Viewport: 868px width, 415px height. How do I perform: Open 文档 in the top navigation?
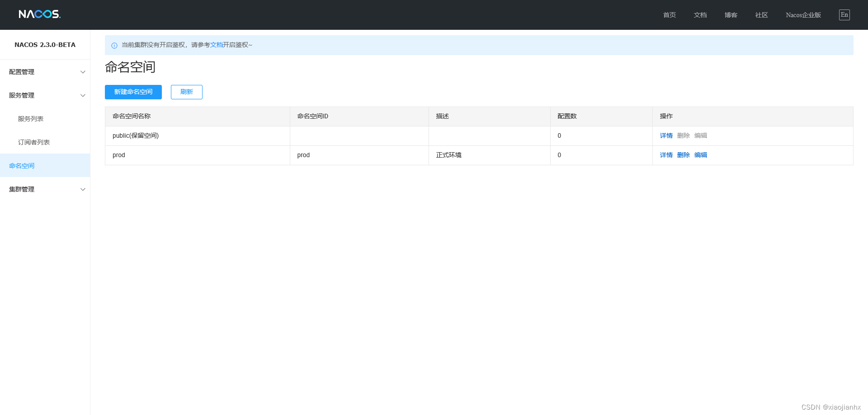point(700,15)
